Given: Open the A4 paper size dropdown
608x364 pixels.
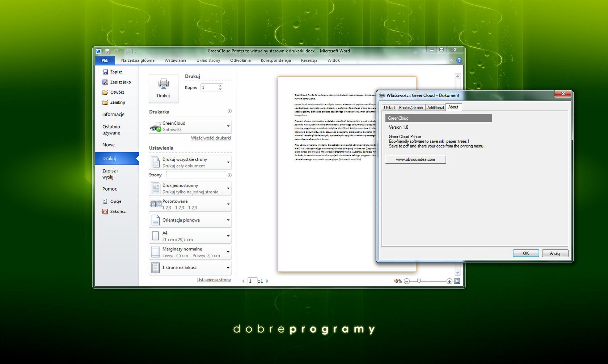Looking at the screenshot, I should coord(190,236).
